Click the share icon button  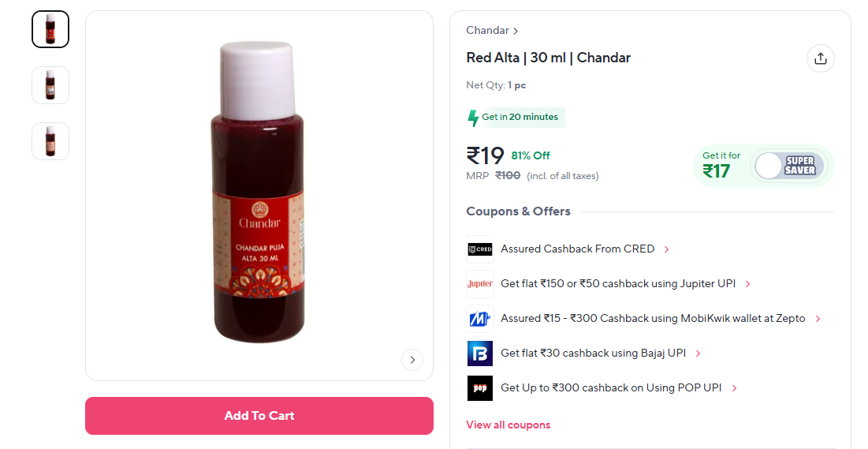coord(820,58)
